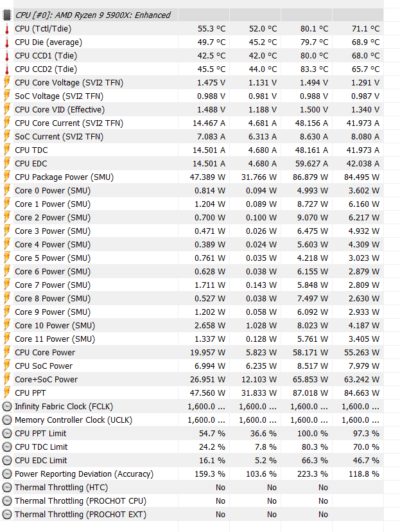Image resolution: width=400 pixels, height=532 pixels.
Task: Select the Core 3 Power (SMU) label
Action: tap(53, 231)
